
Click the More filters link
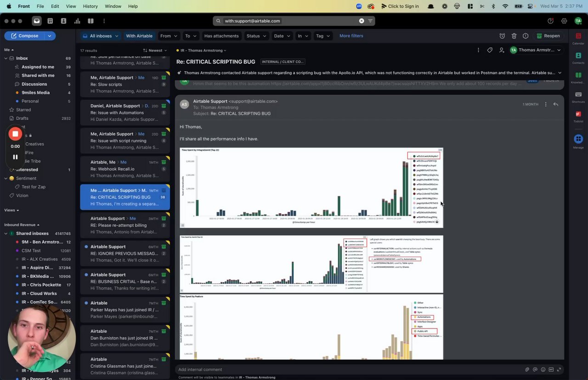click(x=351, y=36)
